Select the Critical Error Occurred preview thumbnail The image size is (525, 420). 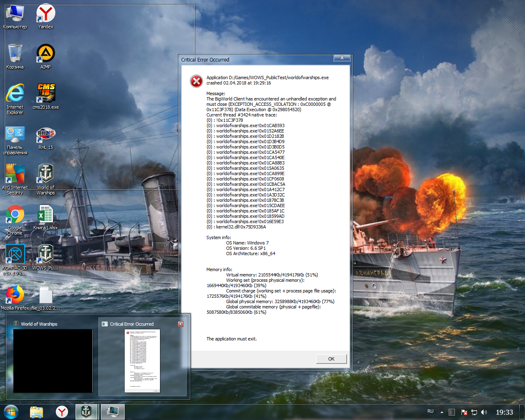[x=142, y=360]
